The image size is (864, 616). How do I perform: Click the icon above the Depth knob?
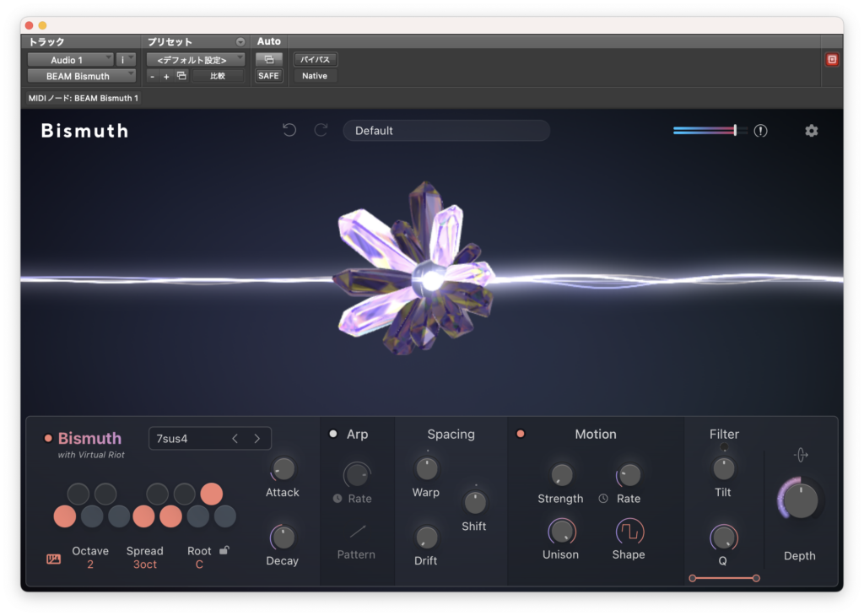click(x=801, y=455)
